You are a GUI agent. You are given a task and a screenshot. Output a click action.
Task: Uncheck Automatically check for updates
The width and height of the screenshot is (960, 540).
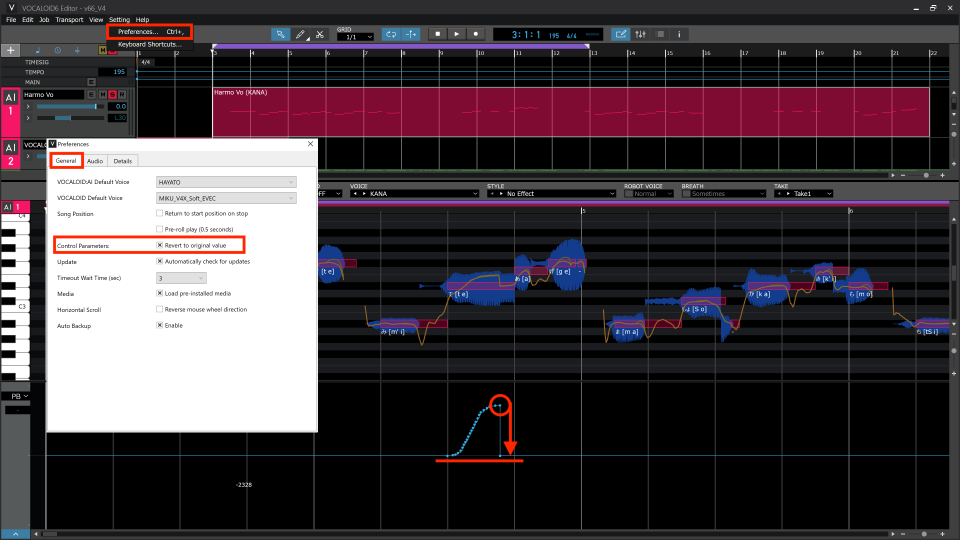[160, 261]
